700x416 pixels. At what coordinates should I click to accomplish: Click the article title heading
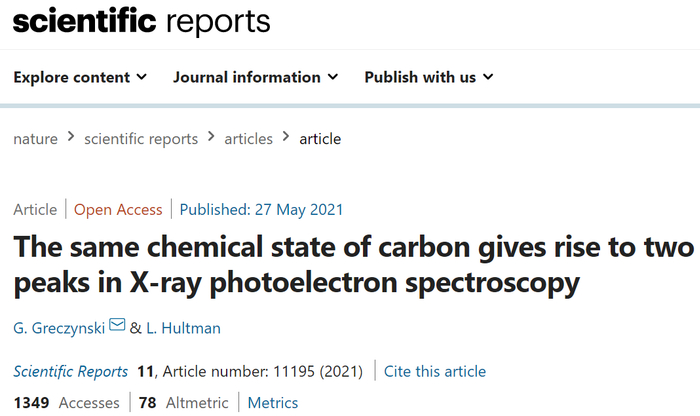[348, 263]
